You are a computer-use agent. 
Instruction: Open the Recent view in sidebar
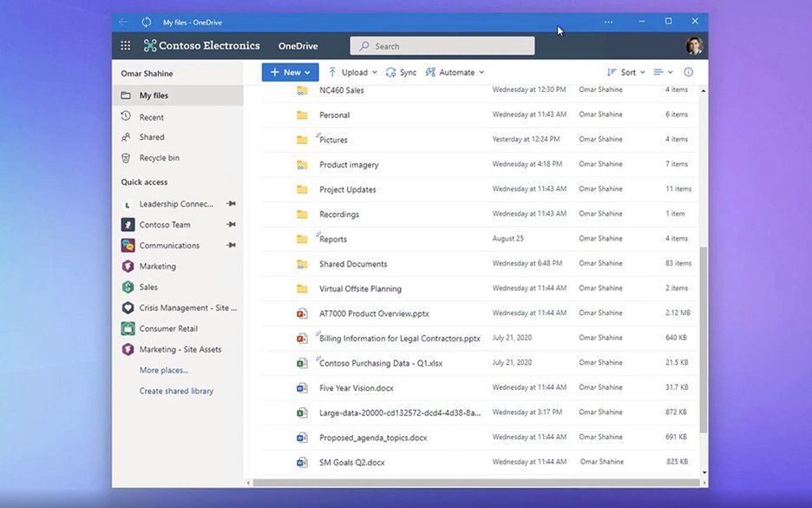click(150, 116)
